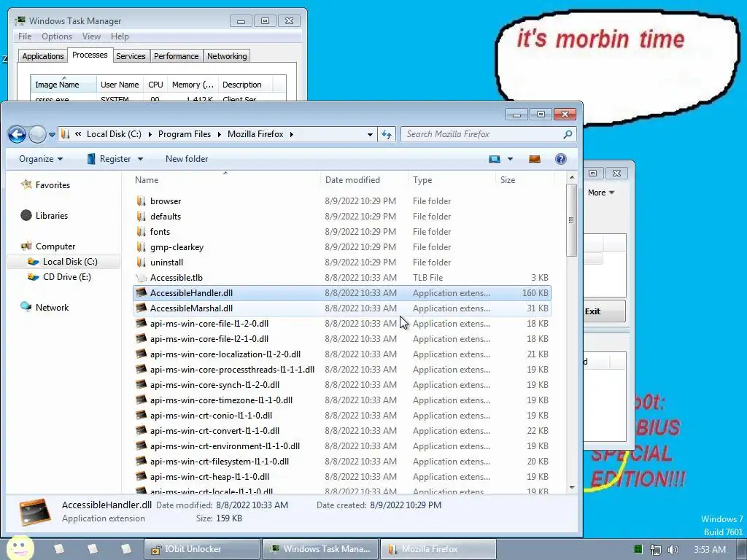The height and width of the screenshot is (560, 747).
Task: Click Exit button in IObit Unlocker window
Action: [x=604, y=311]
